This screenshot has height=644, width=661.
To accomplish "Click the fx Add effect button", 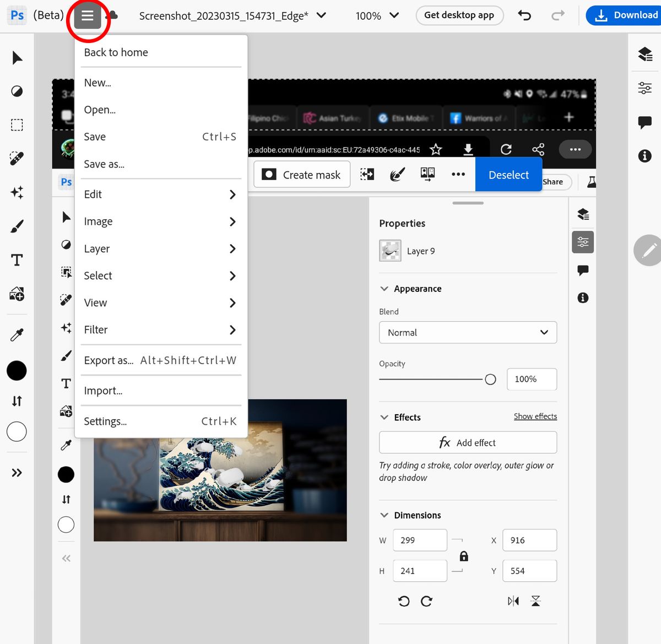I will [x=468, y=442].
